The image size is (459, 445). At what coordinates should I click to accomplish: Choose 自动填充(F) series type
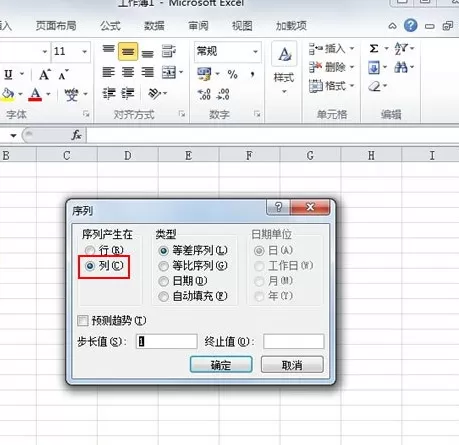tap(163, 296)
